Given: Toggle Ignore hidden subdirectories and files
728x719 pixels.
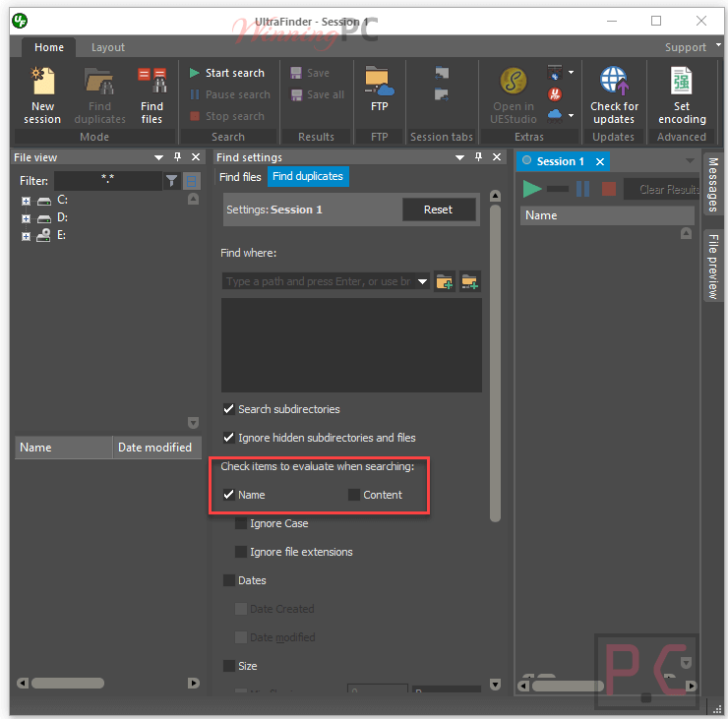Looking at the screenshot, I should [228, 438].
